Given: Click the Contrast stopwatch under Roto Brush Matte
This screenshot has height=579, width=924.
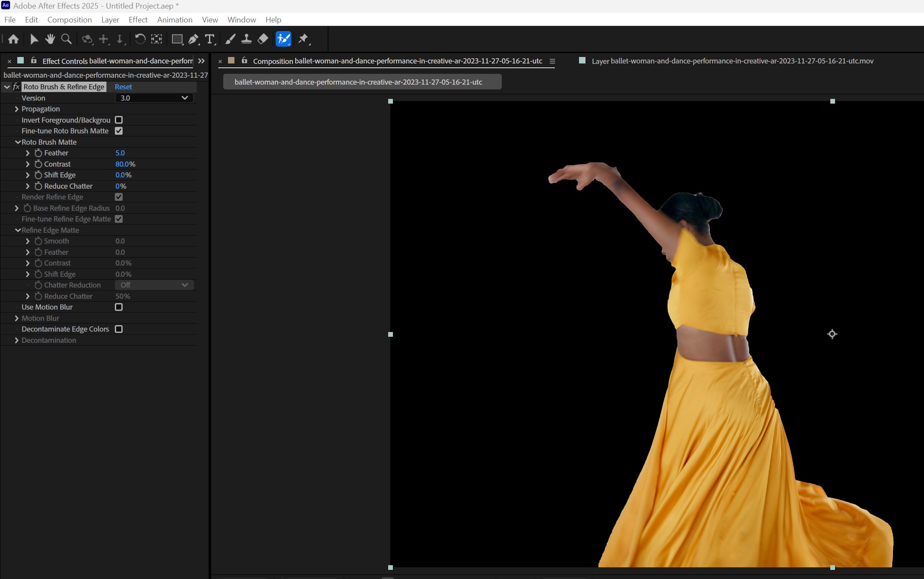Looking at the screenshot, I should pos(38,164).
